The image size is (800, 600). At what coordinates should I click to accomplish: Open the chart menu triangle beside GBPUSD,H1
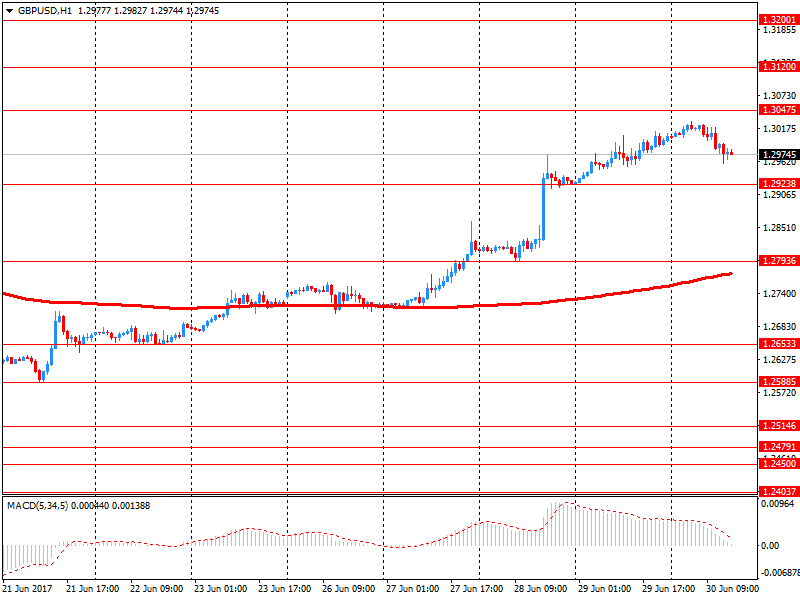(x=9, y=11)
